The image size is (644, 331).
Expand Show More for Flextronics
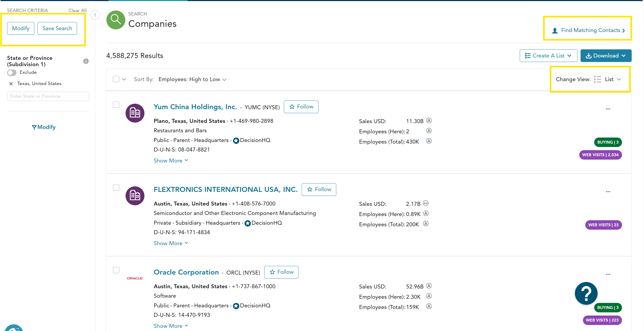click(x=171, y=243)
